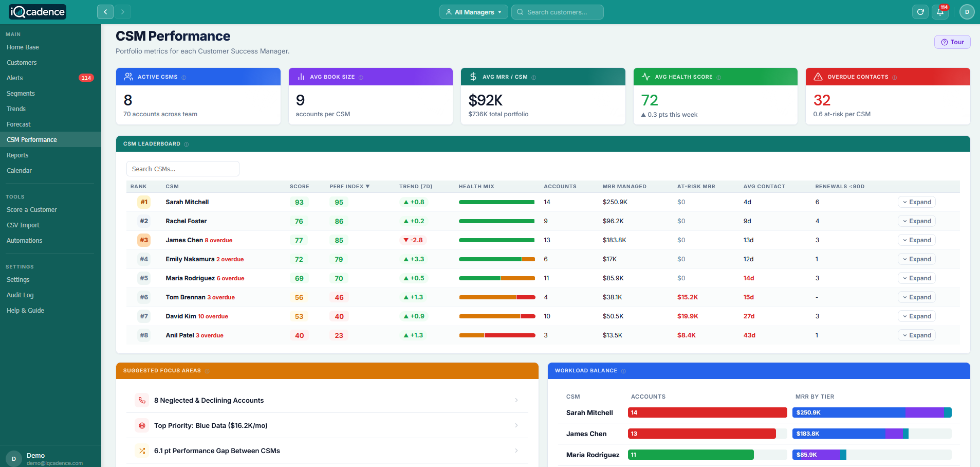
Task: Click Sarah Mitchell's MRR by tier bar
Action: click(872, 412)
